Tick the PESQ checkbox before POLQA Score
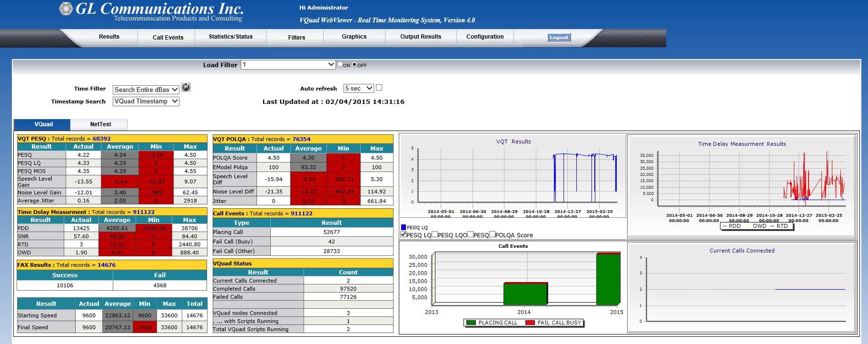868x344 pixels. pos(470,234)
